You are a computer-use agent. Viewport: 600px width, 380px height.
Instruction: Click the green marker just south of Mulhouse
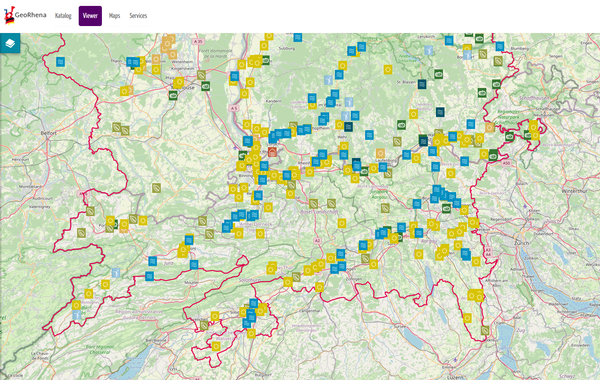pos(173,95)
